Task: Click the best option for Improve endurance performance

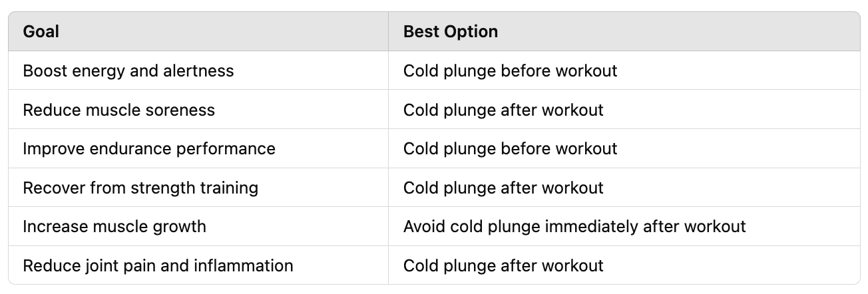Action: [624, 148]
